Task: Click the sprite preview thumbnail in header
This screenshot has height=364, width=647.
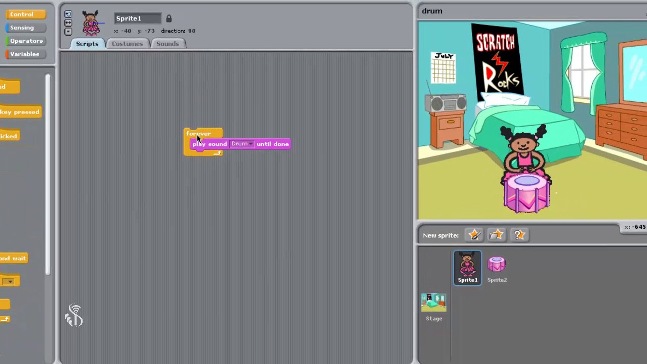Action: (91, 24)
